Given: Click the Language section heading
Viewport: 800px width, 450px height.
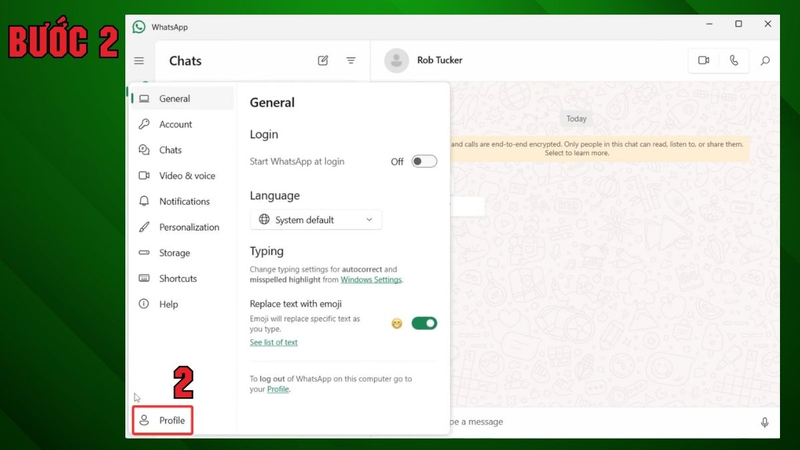Looking at the screenshot, I should pyautogui.click(x=274, y=195).
